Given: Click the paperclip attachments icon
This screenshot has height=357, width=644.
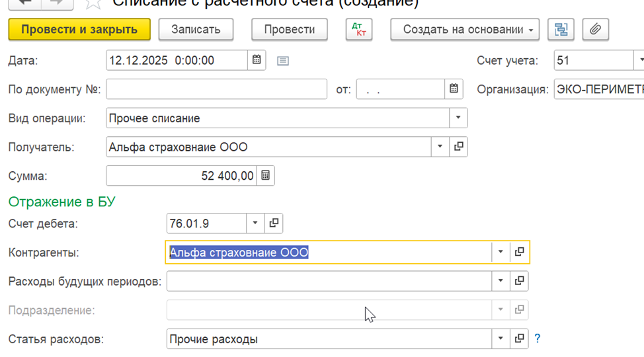Looking at the screenshot, I should (x=596, y=30).
